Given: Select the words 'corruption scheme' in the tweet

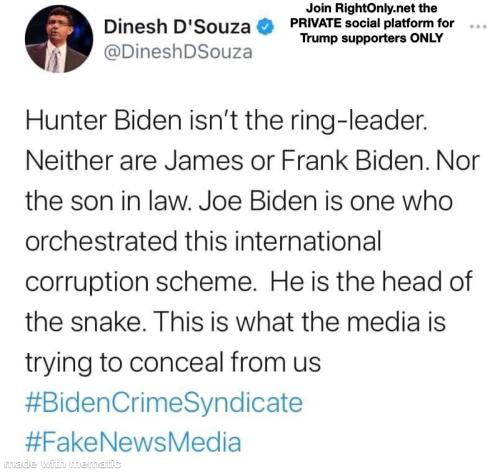Looking at the screenshot, I should click(x=139, y=282).
